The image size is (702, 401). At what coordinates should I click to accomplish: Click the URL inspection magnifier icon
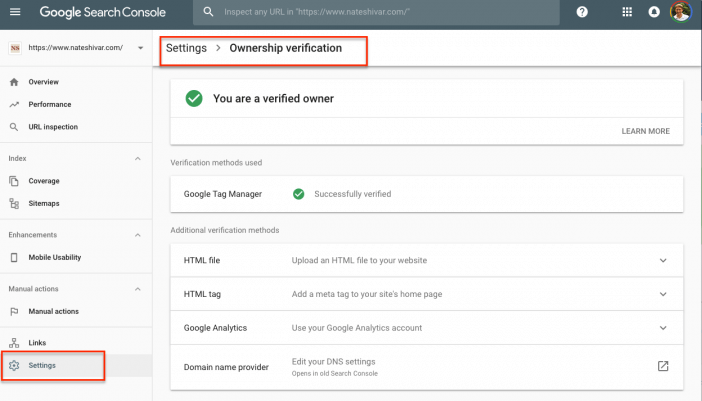point(14,127)
